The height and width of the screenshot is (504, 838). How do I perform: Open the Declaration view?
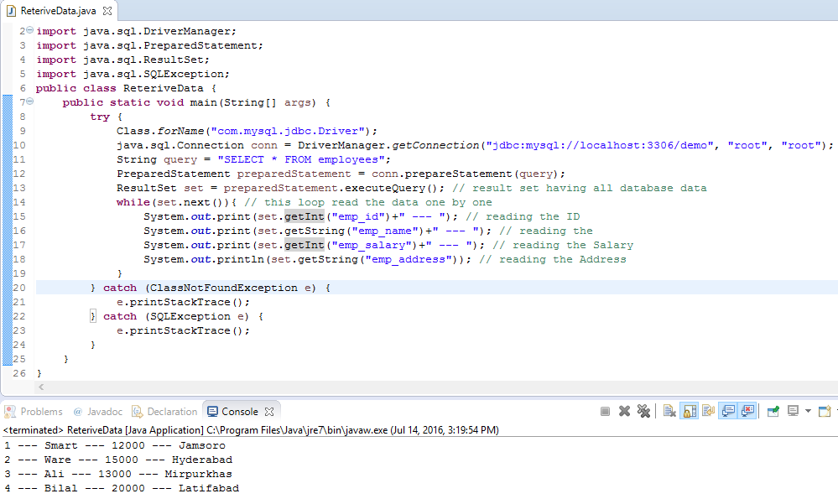pos(164,411)
